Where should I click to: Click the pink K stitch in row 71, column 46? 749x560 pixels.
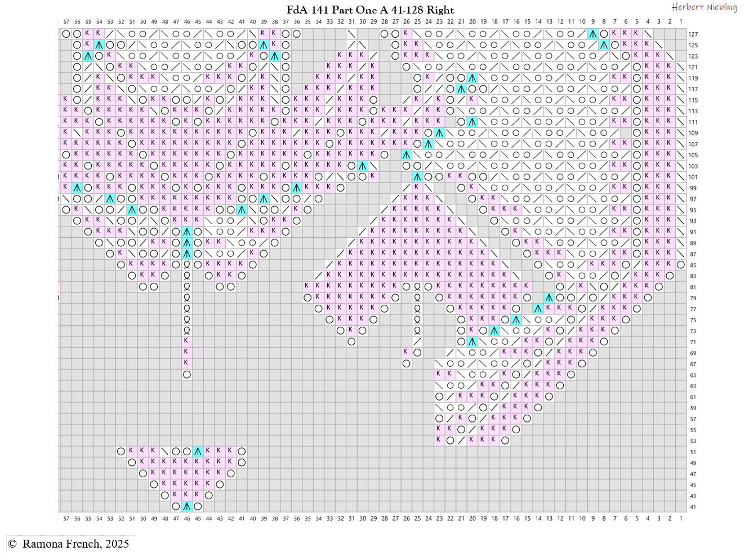click(187, 341)
